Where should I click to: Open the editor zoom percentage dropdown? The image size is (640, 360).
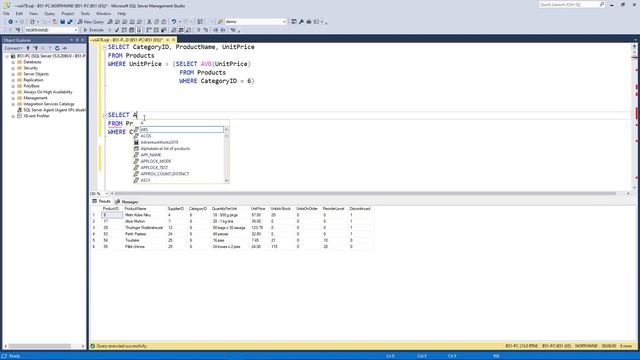point(107,194)
